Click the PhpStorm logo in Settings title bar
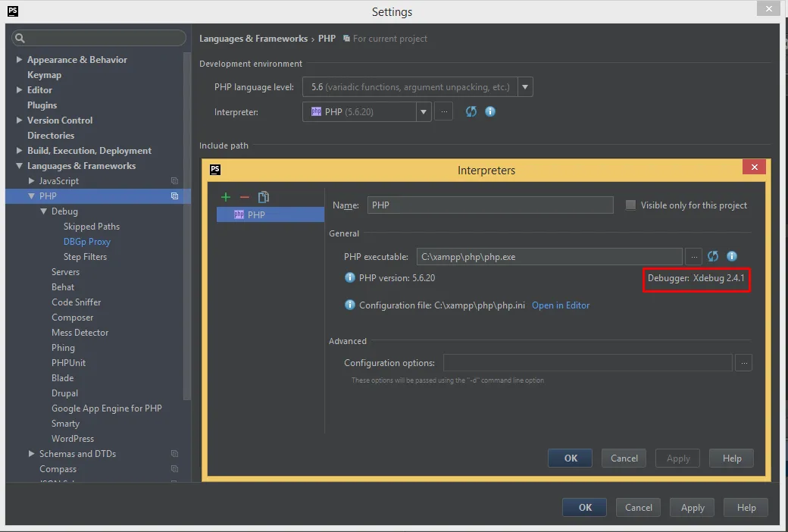This screenshot has height=532, width=788. click(x=13, y=11)
